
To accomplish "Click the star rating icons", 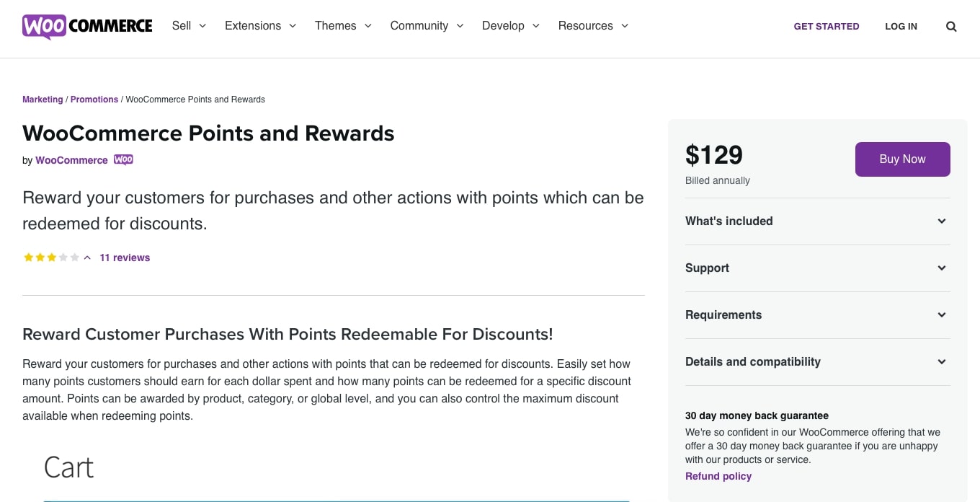I will pyautogui.click(x=51, y=257).
